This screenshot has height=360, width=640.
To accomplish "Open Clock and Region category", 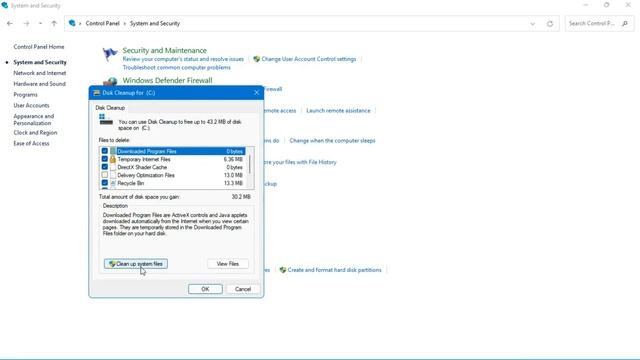I will [35, 133].
